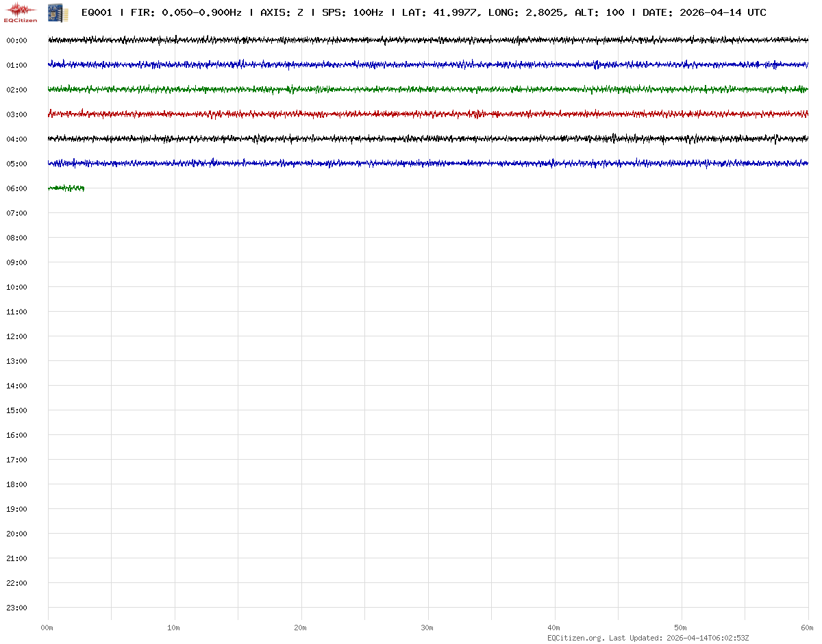
Task: Select the 12:00 hour label
Action: click(x=16, y=336)
